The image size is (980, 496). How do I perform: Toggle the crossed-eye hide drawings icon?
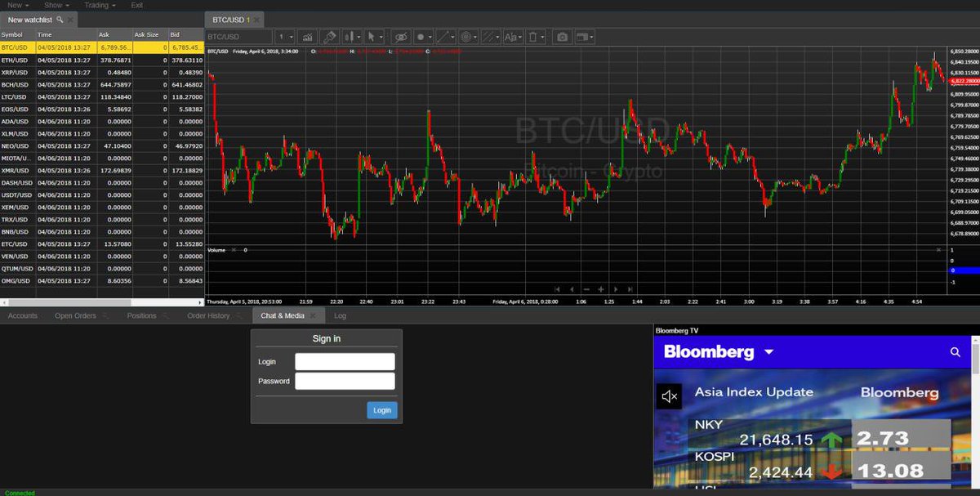pos(400,37)
